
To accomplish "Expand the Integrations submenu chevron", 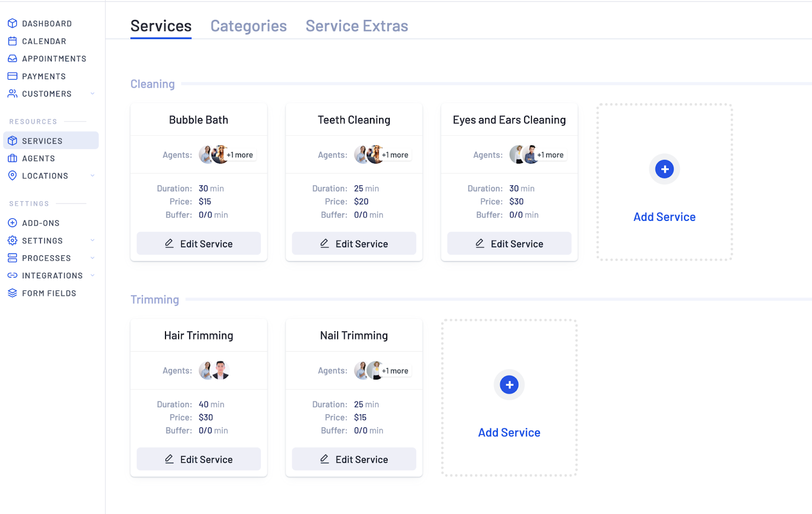I will point(92,275).
